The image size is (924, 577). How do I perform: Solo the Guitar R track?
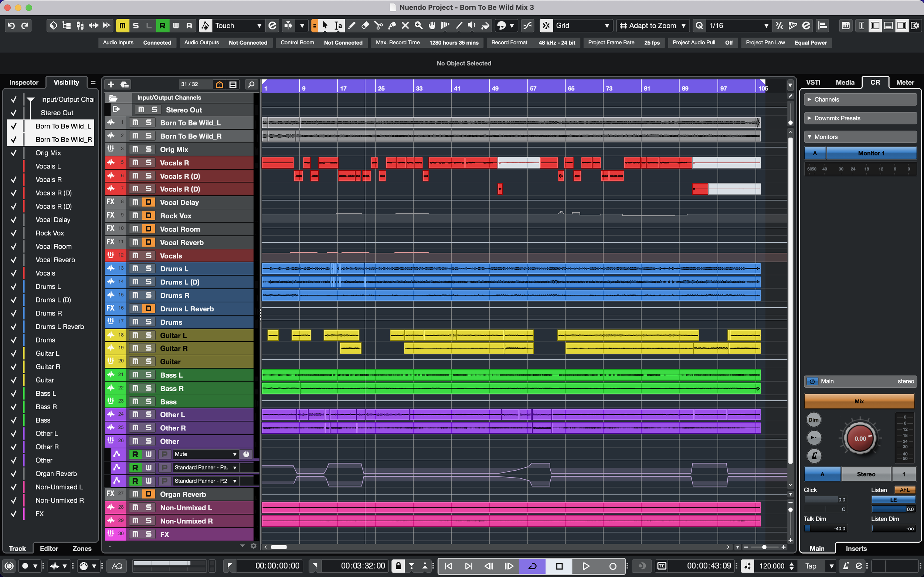[149, 348]
